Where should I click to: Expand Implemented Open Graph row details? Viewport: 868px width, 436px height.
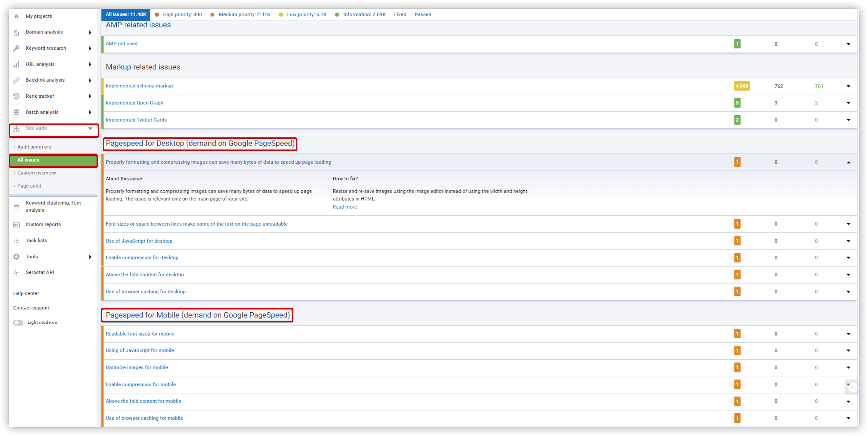[x=849, y=103]
